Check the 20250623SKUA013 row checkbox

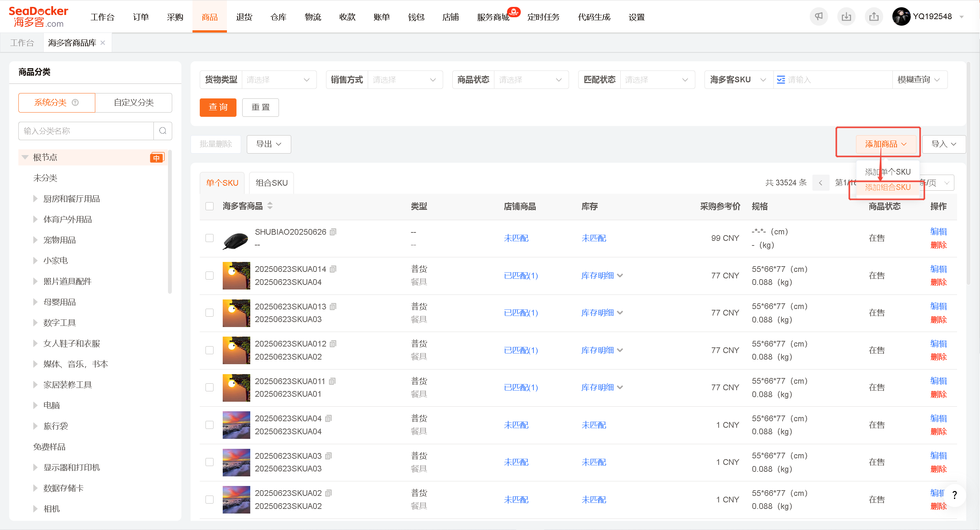pyautogui.click(x=209, y=313)
